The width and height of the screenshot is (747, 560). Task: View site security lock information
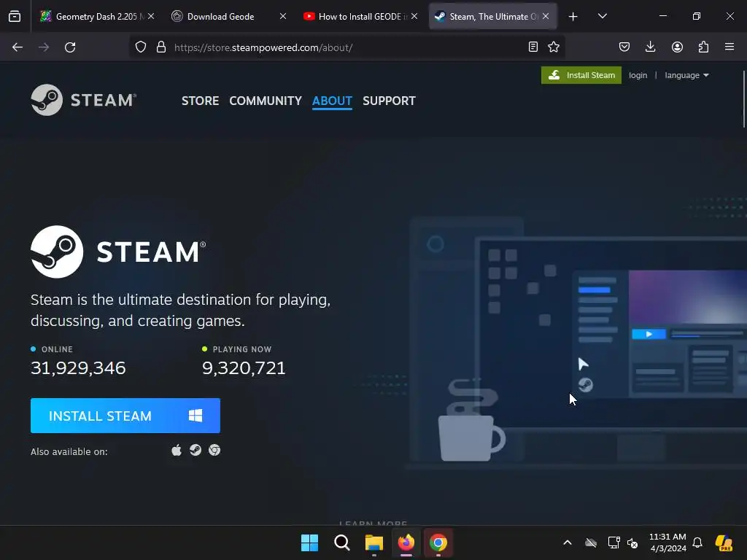click(161, 47)
